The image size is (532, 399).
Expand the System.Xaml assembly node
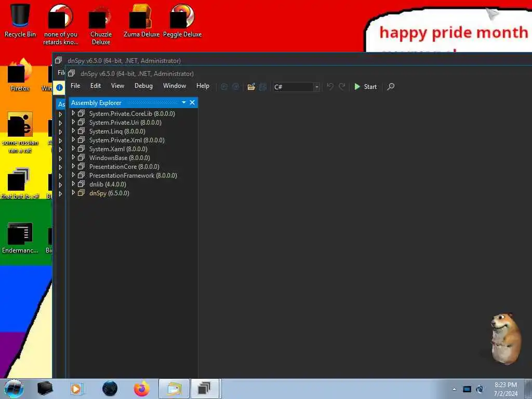(x=73, y=149)
